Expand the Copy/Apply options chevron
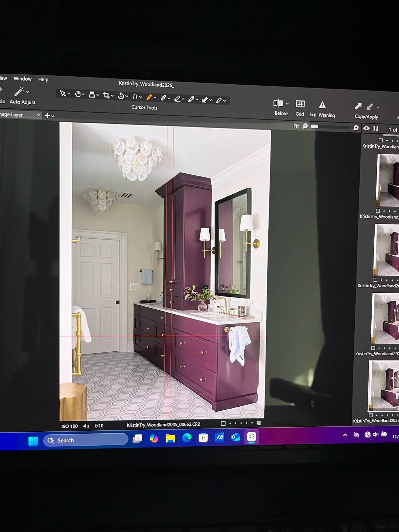Screen dimensions: 399x532 point(378,107)
